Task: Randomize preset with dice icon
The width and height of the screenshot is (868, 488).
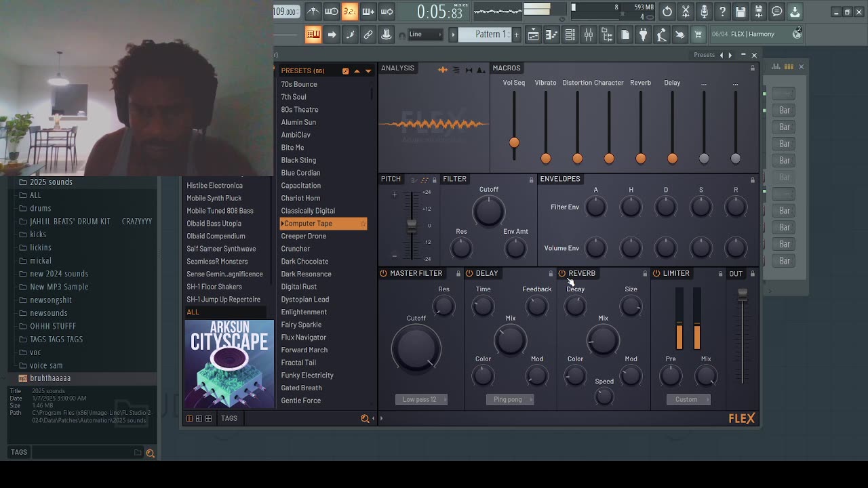Action: 345,71
